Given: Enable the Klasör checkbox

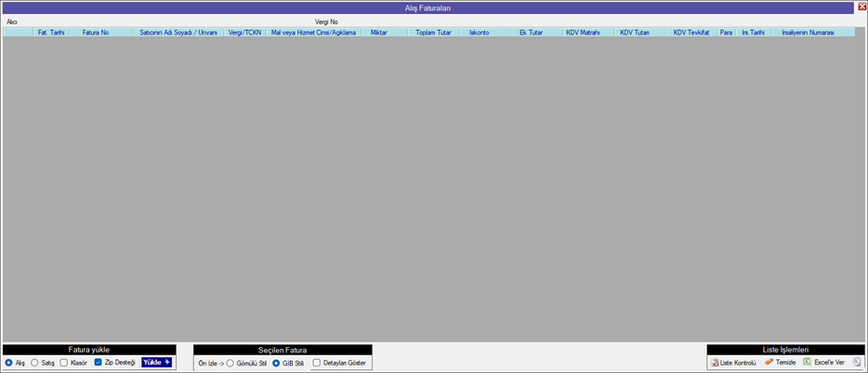Looking at the screenshot, I should coord(63,363).
